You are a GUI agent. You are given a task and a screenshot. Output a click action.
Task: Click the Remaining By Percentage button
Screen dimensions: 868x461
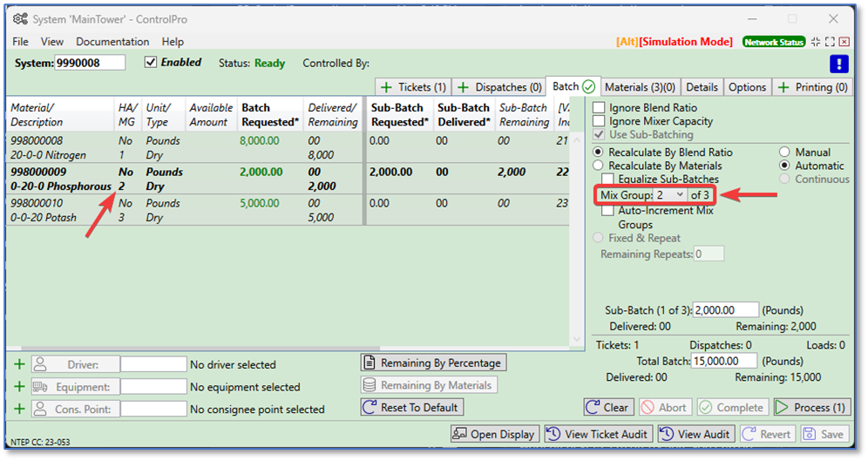click(433, 363)
